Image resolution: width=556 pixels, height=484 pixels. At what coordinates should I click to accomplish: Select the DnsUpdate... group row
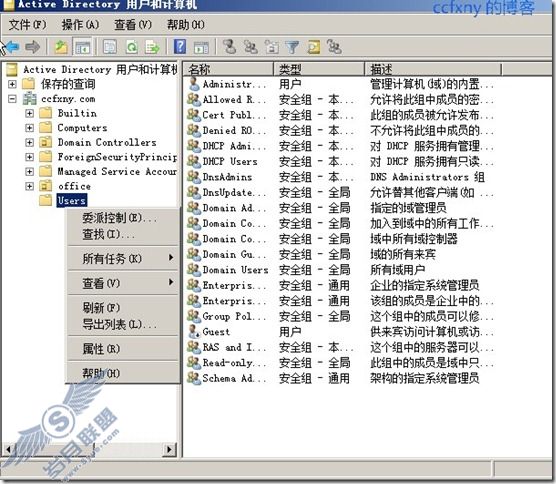[339, 192]
